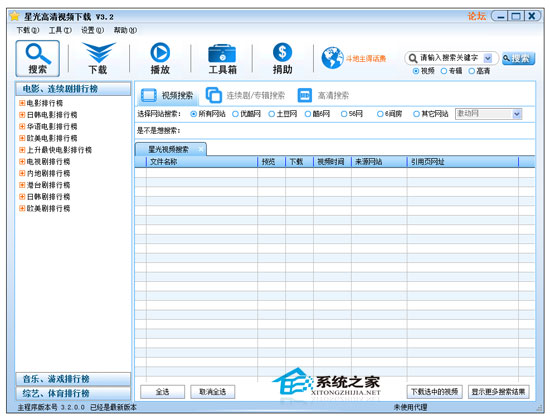Viewport: 550px width, 420px height.
Task: Click the 连续剧/专辑搜索 stacked icon
Action: (214, 95)
